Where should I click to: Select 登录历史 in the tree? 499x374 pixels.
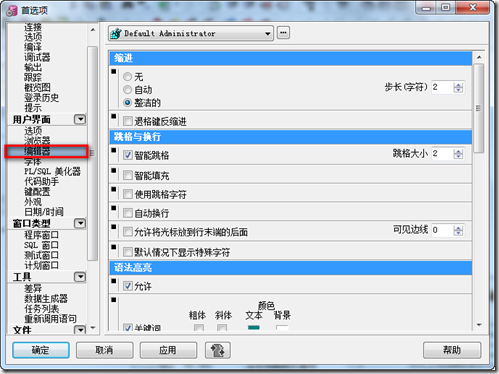(x=42, y=98)
